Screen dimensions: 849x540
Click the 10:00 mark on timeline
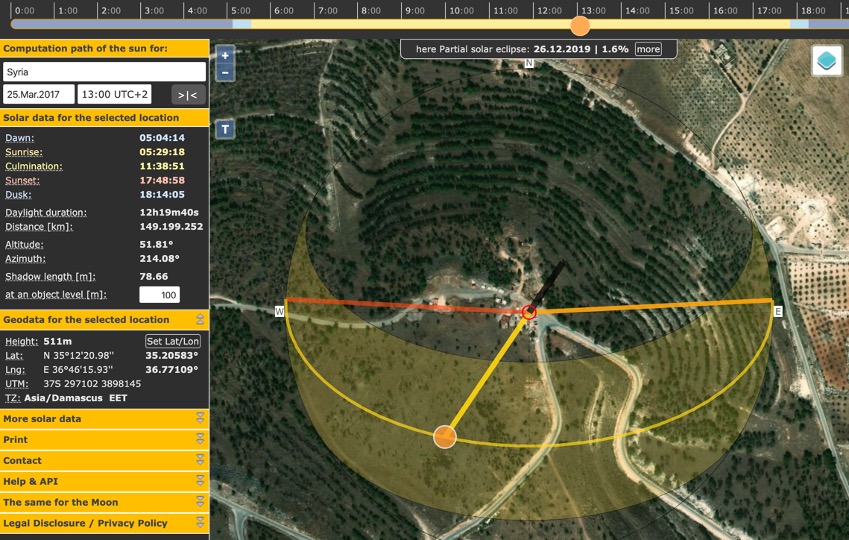click(461, 10)
